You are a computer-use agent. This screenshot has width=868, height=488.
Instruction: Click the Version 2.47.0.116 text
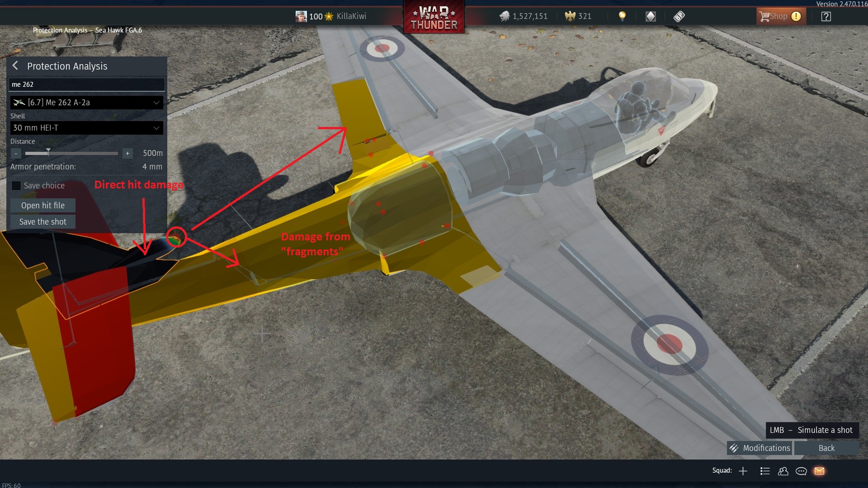[x=841, y=4]
